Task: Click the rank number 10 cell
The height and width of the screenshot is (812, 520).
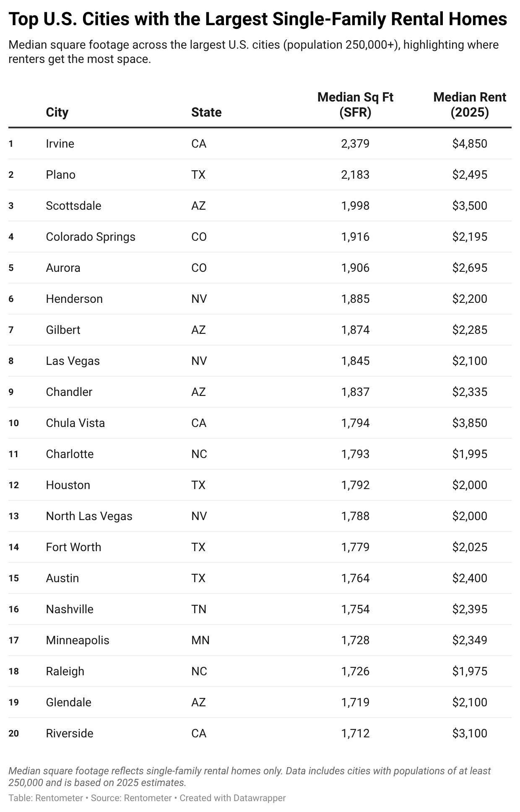Action: [14, 423]
